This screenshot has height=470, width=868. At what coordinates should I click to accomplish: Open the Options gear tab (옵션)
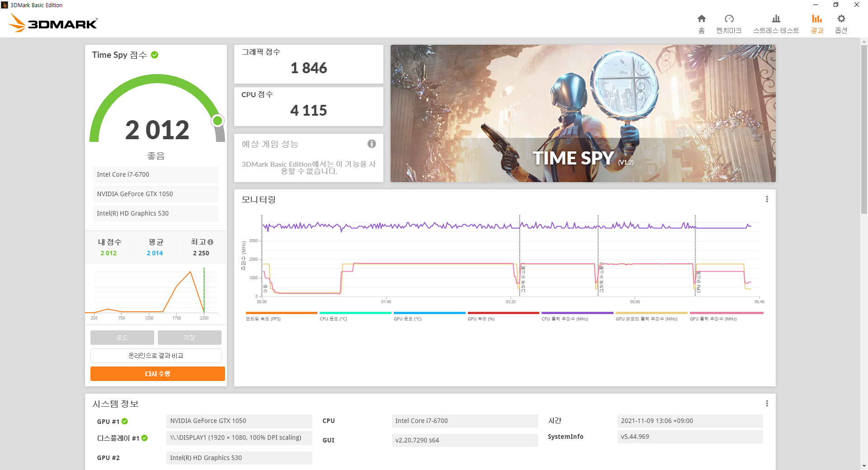point(841,24)
